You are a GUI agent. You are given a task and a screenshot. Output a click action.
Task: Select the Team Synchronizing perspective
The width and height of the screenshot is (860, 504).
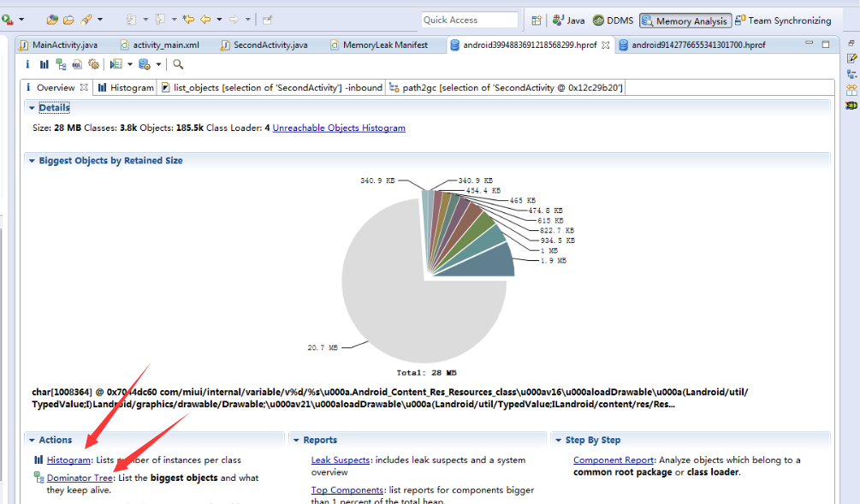pyautogui.click(x=783, y=21)
